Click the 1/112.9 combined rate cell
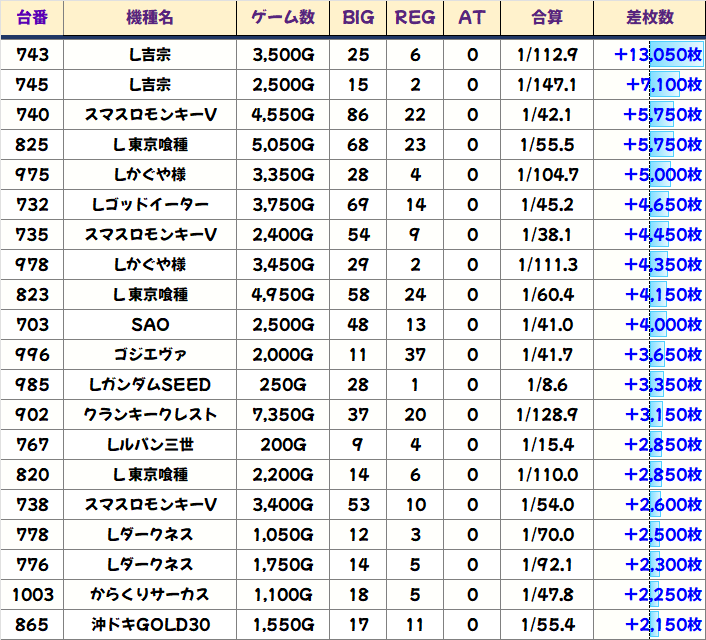 [547, 55]
